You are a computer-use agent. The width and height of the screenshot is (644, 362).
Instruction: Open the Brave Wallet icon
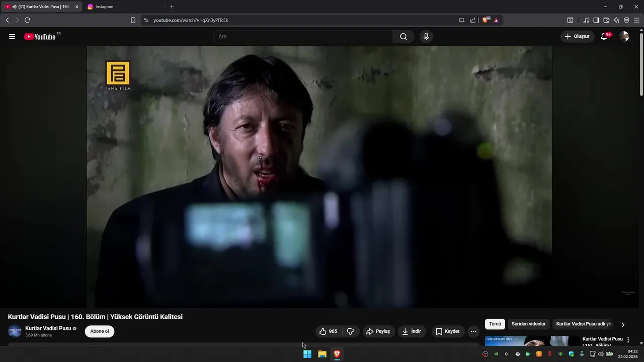606,20
